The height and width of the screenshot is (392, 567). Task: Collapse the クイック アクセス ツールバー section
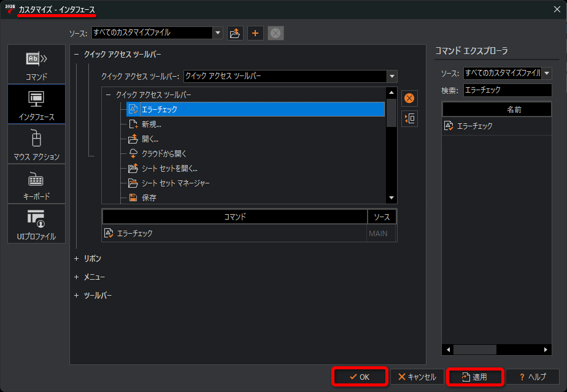(77, 55)
